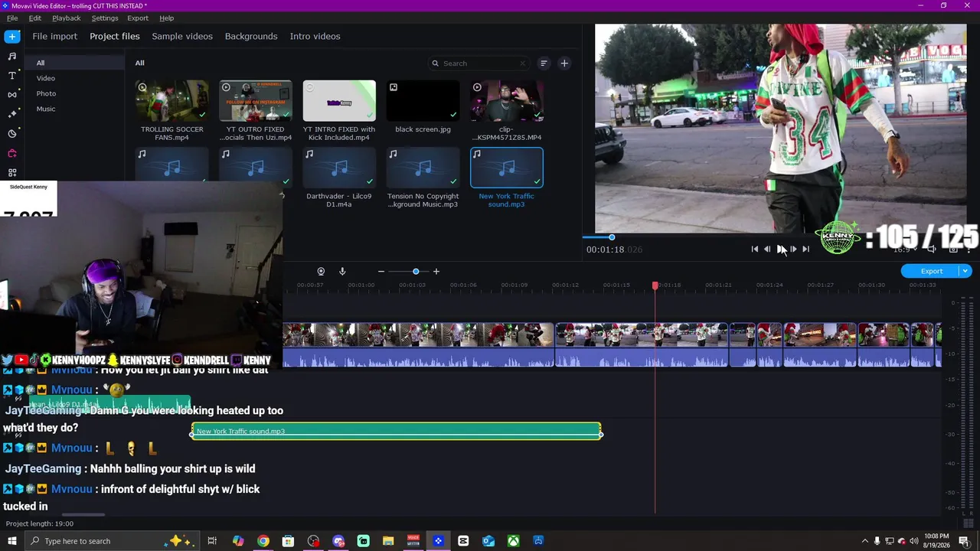Image resolution: width=980 pixels, height=551 pixels.
Task: Open the Sounds tab with music note icon
Action: (x=12, y=56)
